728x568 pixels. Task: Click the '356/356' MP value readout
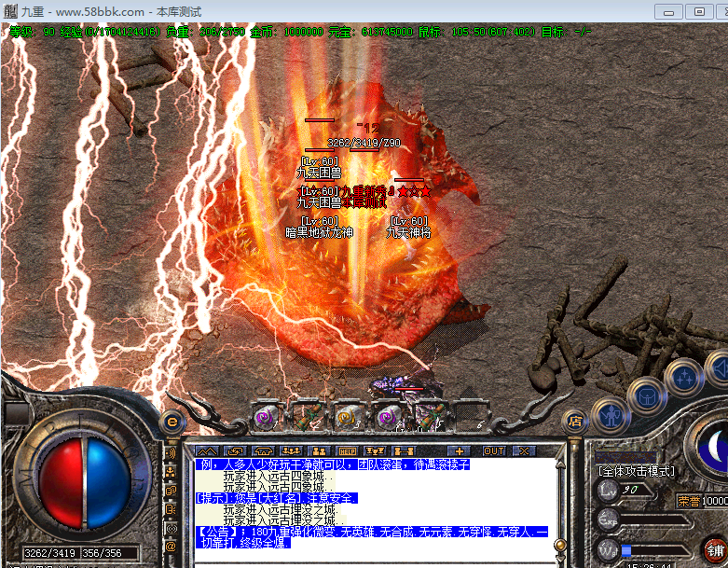tap(102, 553)
